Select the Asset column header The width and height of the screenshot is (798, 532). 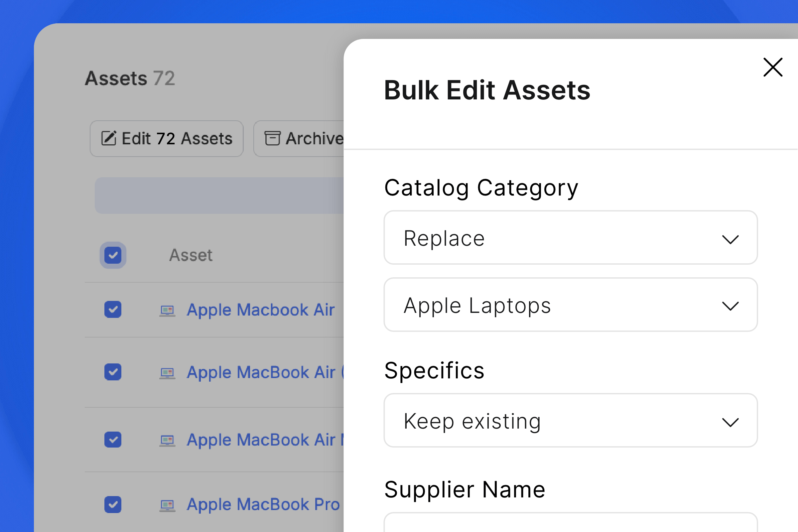coord(192,255)
